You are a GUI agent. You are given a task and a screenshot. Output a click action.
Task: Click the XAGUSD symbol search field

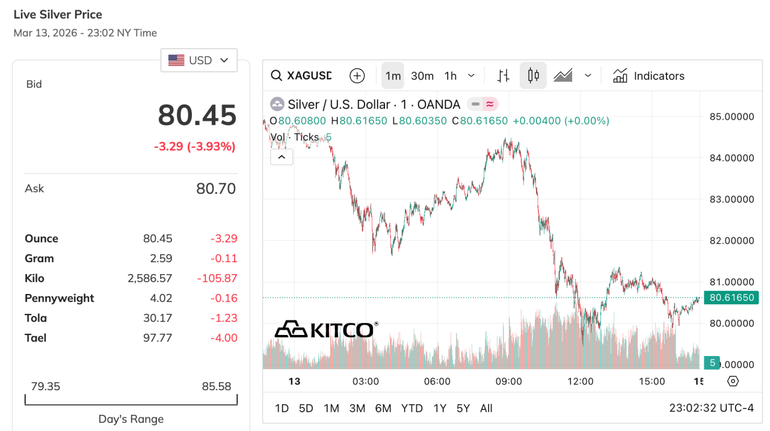click(309, 76)
